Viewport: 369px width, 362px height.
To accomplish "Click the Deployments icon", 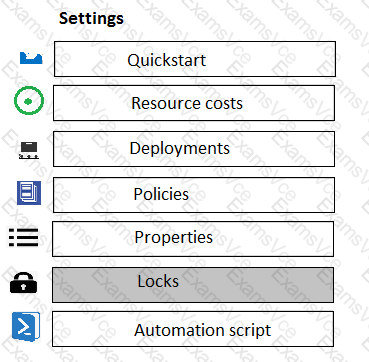I will [x=29, y=150].
